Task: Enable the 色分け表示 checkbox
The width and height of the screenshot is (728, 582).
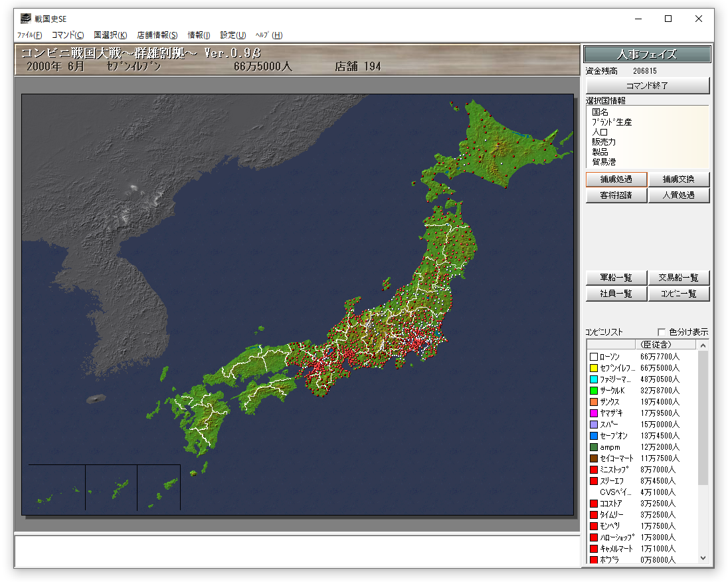Action: [x=662, y=332]
